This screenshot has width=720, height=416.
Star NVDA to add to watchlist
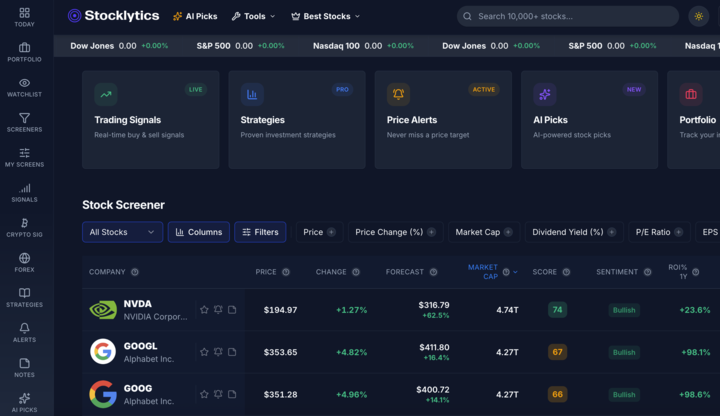pyautogui.click(x=204, y=309)
